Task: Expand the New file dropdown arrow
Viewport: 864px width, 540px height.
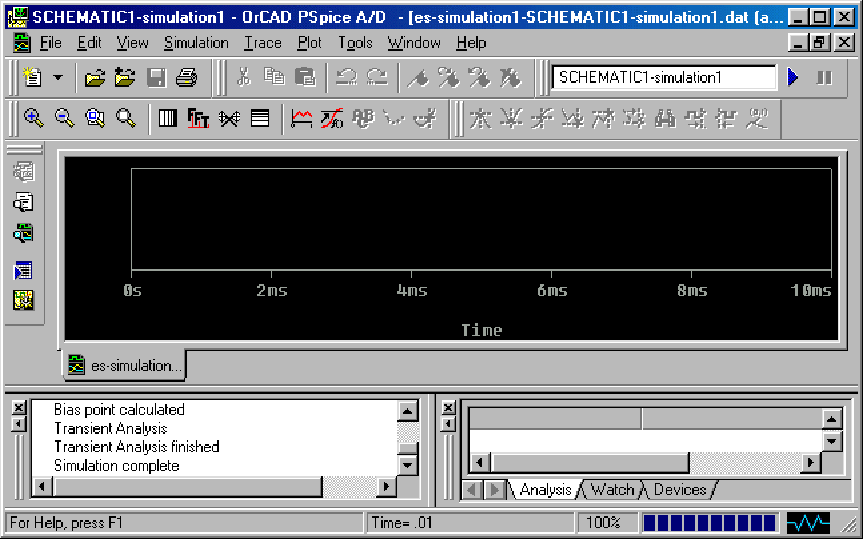Action: [x=58, y=78]
